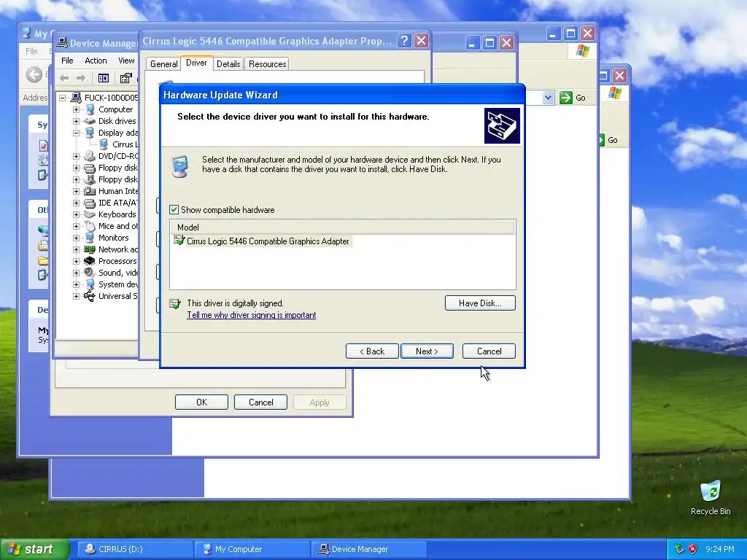Select the System devices icon

[90, 285]
